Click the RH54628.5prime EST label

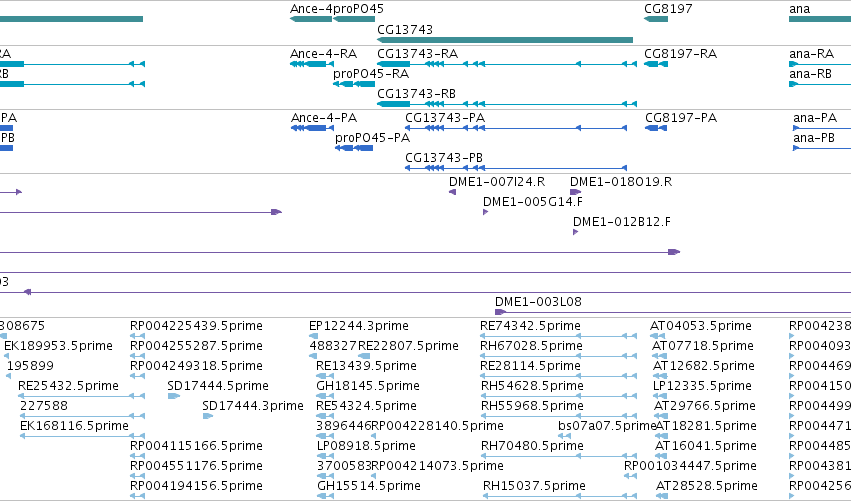tap(532, 386)
